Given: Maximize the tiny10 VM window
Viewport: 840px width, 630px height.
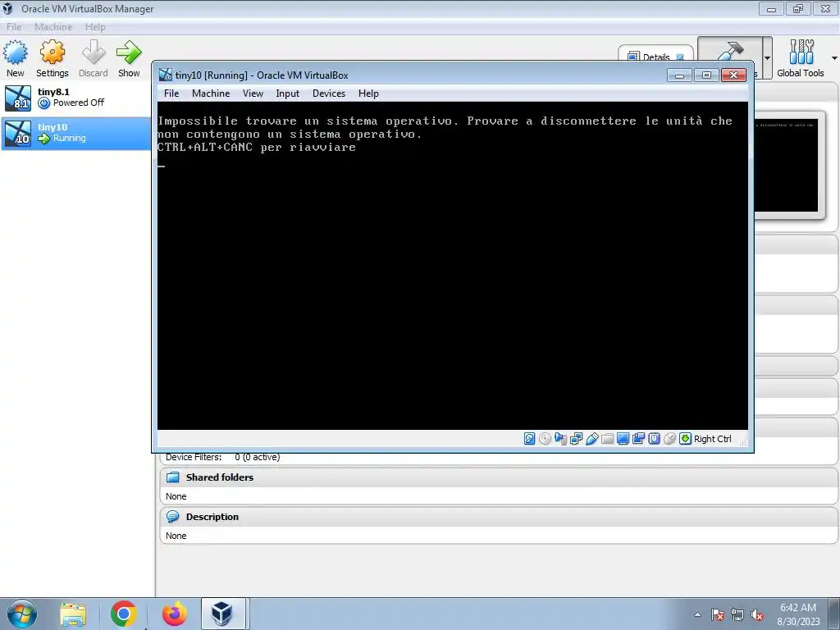Looking at the screenshot, I should (706, 75).
